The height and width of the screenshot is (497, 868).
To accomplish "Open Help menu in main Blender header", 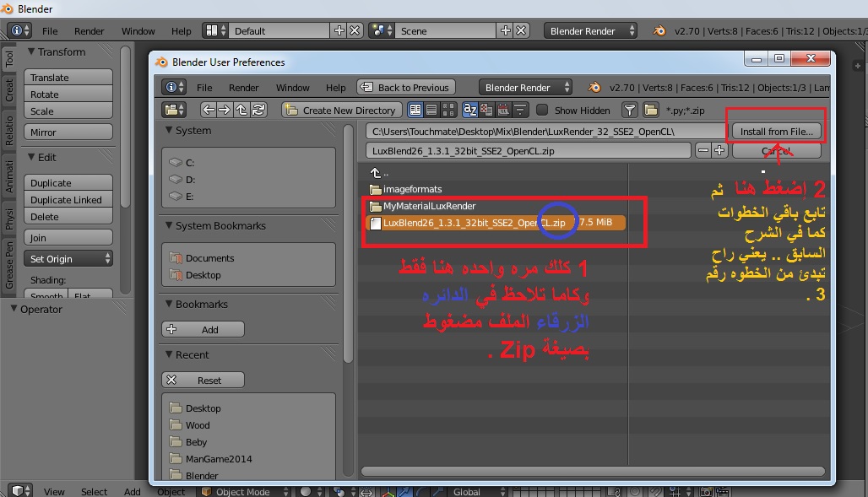I will (181, 31).
